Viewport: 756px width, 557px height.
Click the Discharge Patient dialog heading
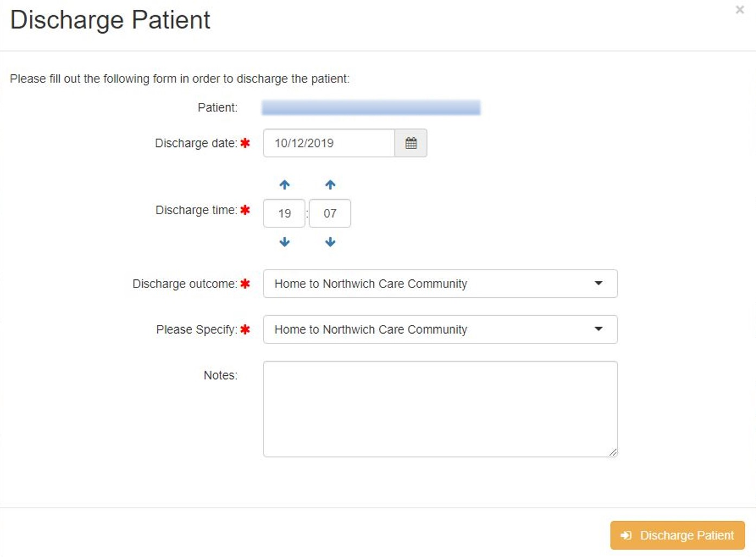[110, 20]
